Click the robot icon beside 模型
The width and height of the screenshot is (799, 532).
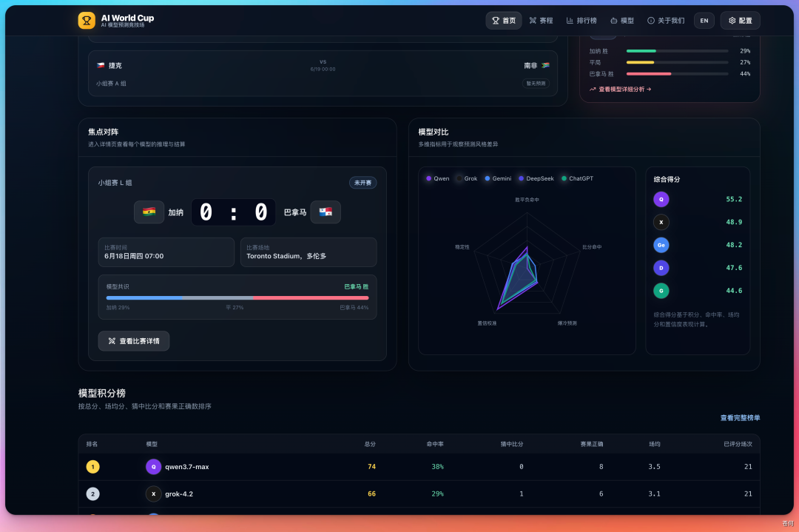coord(613,21)
